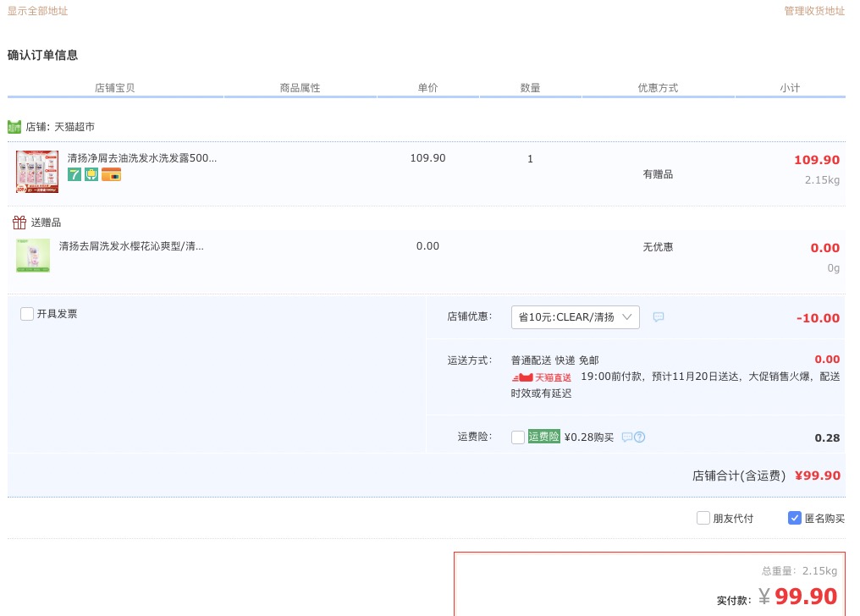Tick the 运费险 purchase checkbox
This screenshot has height=616, width=860.
(x=518, y=437)
